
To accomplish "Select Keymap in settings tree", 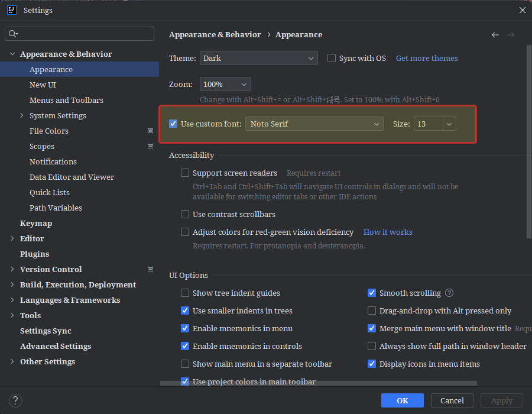I will (x=36, y=223).
